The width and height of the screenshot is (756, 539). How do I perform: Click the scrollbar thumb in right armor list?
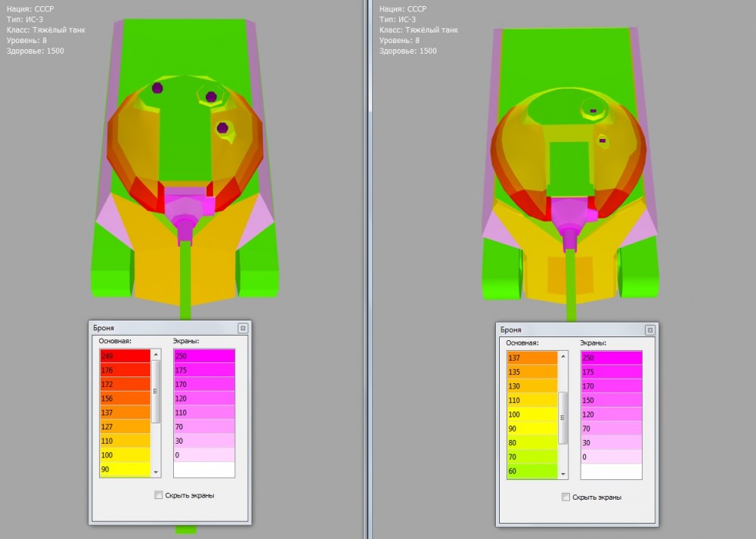562,417
